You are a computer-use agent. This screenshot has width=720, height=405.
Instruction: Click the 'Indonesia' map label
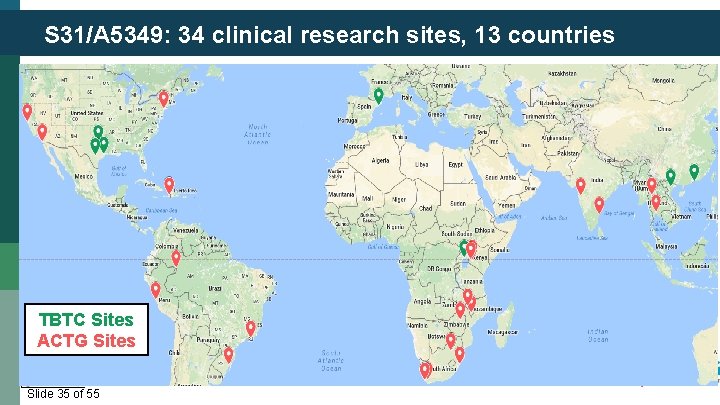click(697, 266)
